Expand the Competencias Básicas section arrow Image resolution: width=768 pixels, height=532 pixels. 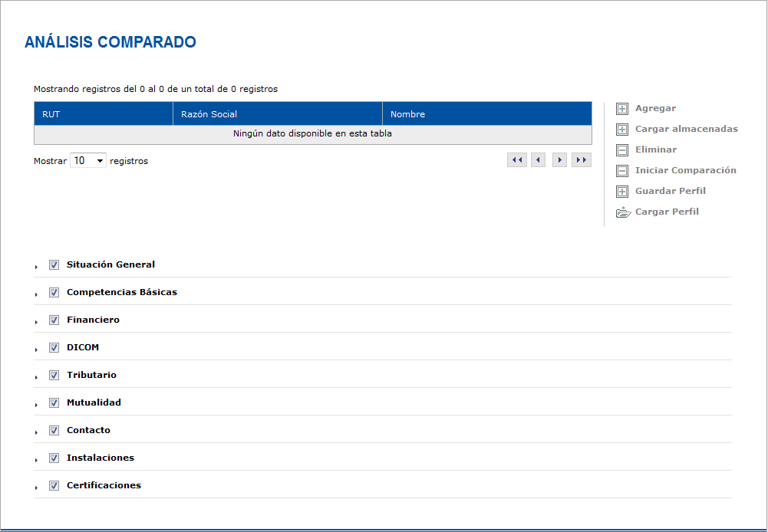(36, 294)
